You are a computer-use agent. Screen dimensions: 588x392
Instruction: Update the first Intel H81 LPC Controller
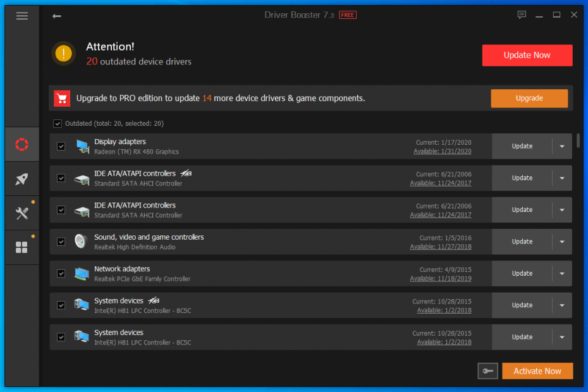(522, 305)
